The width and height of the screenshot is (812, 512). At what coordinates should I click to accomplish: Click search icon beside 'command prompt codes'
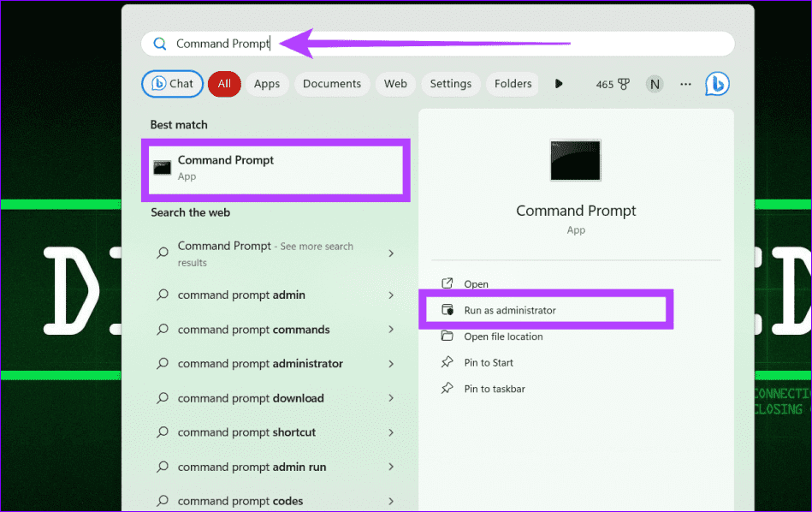[x=163, y=501]
